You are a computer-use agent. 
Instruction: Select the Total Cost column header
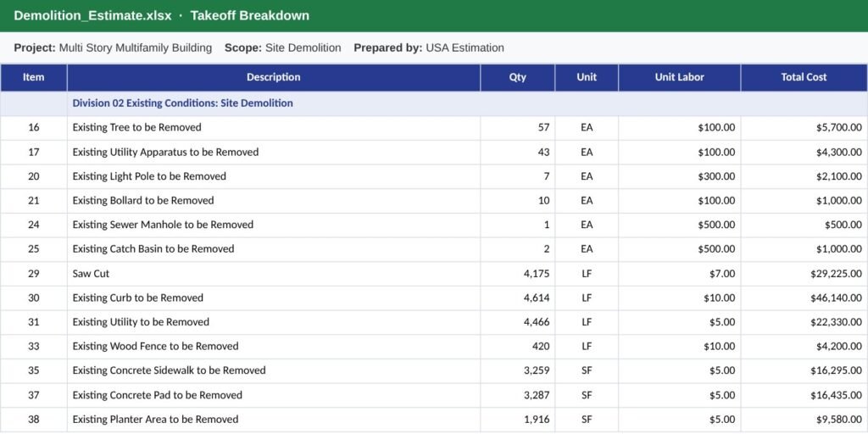(804, 77)
